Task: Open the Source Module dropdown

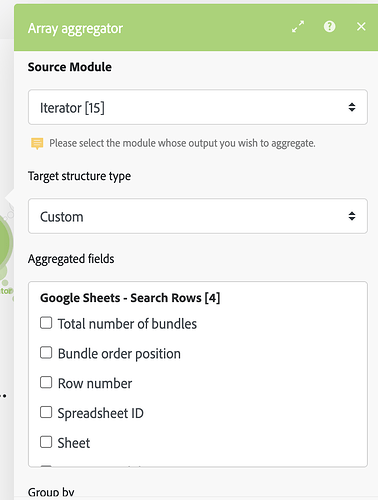Action: pos(198,107)
